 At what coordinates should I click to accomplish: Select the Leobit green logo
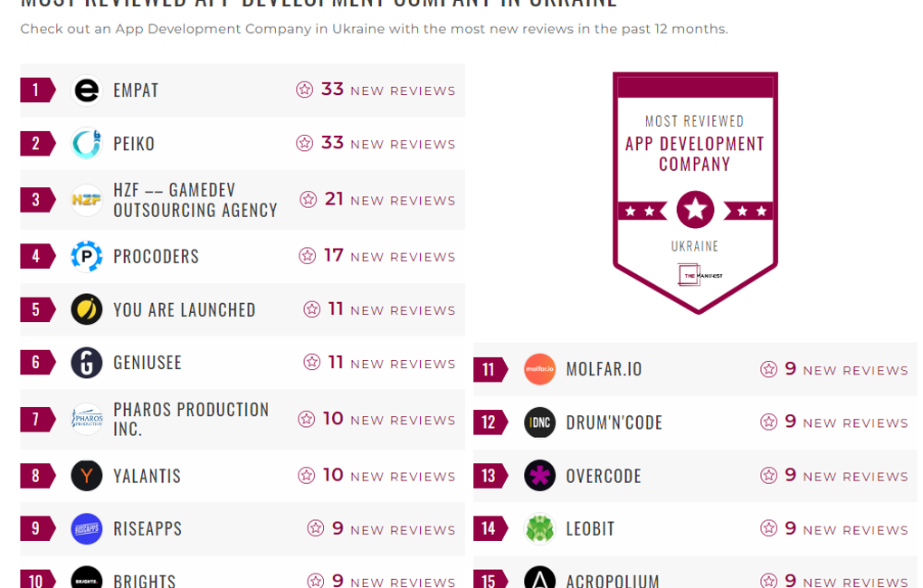(x=540, y=528)
